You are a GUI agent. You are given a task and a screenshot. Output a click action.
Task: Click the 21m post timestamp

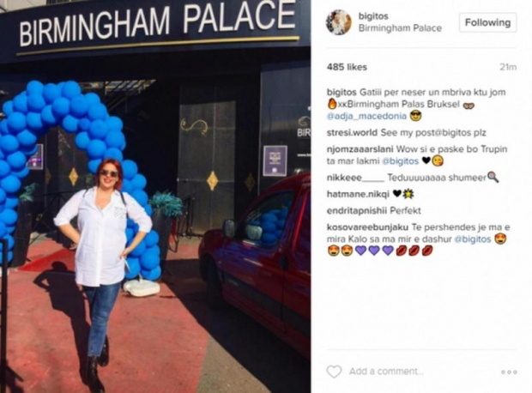click(508, 67)
